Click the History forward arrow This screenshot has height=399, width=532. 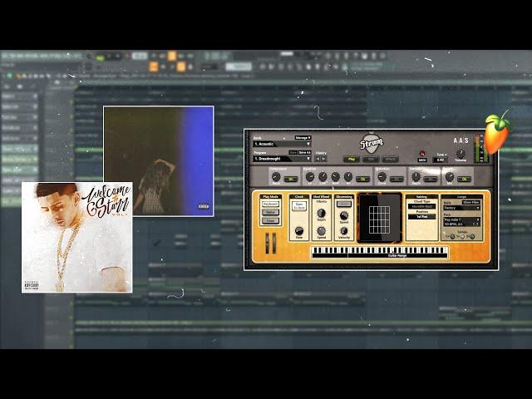pos(323,158)
